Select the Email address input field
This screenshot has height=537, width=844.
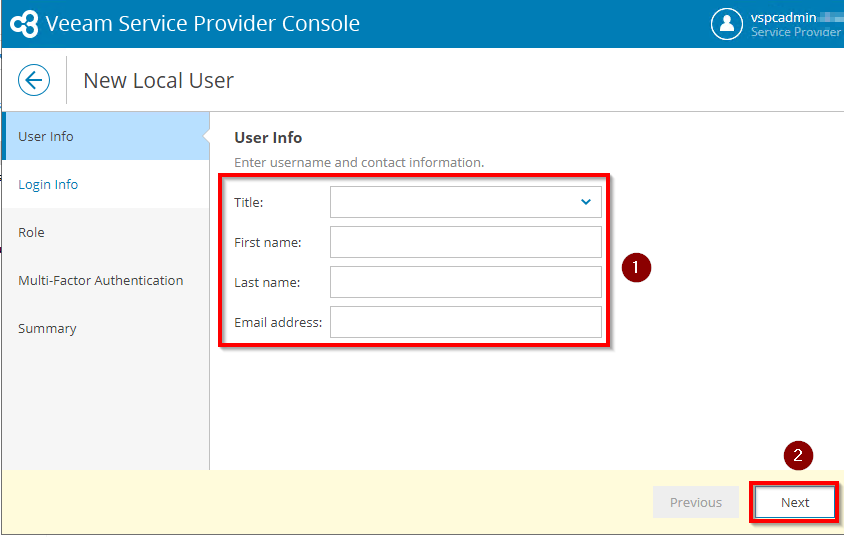pyautogui.click(x=466, y=322)
